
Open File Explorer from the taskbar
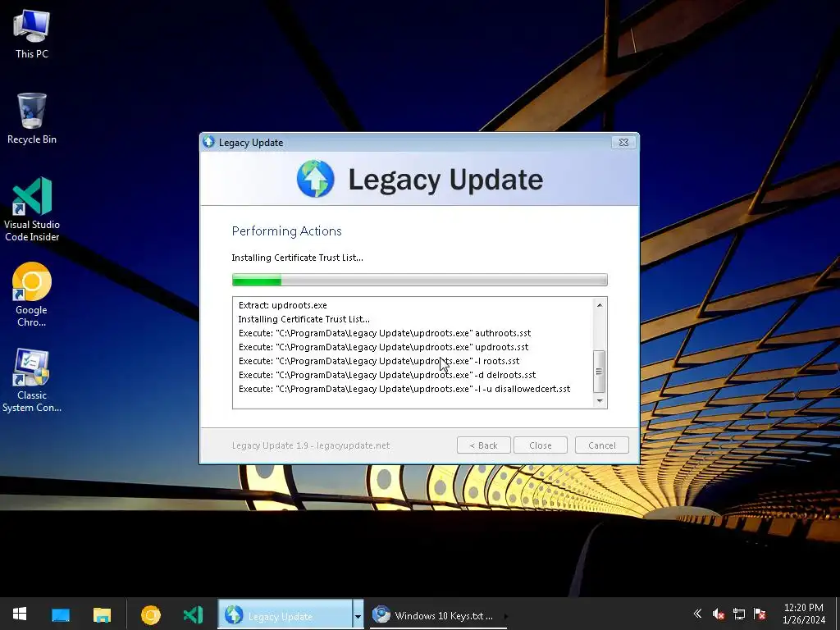[102, 614]
